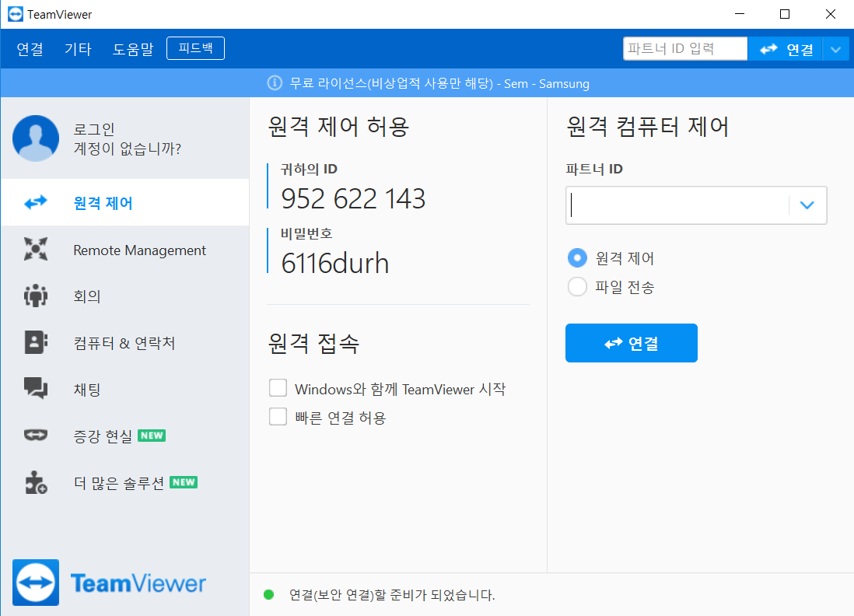Toggle the 빠른 연결 허용 checkbox

[278, 417]
